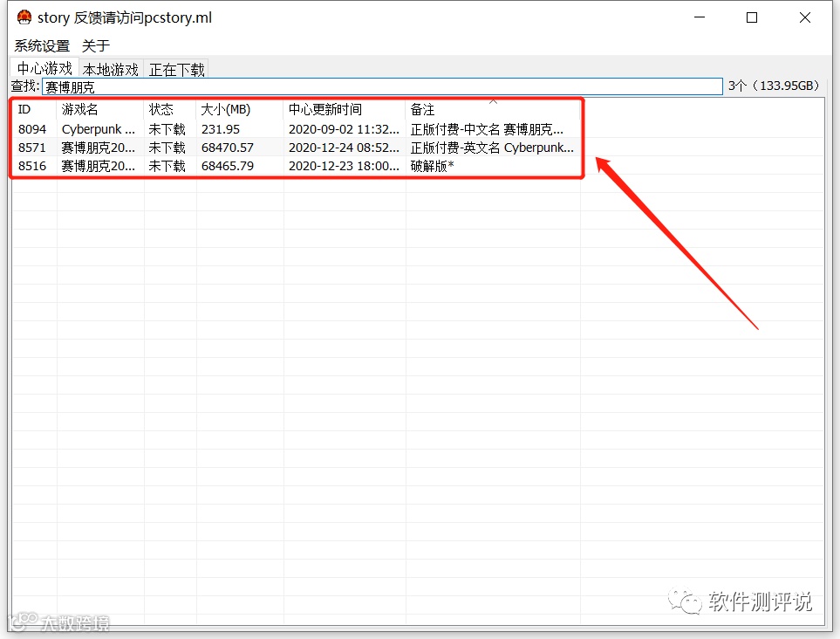840x639 pixels.
Task: Click the update time 2020-12-23 18:00...
Action: click(x=344, y=166)
